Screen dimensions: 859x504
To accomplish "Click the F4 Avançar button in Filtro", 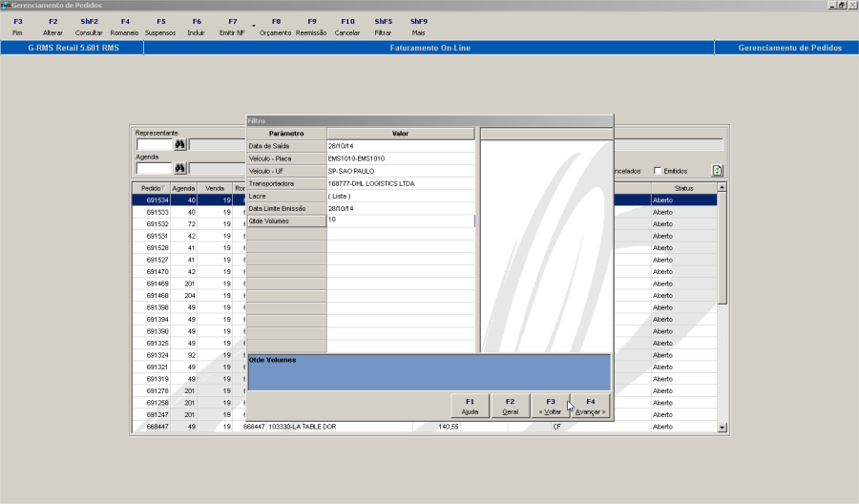I will coord(590,406).
